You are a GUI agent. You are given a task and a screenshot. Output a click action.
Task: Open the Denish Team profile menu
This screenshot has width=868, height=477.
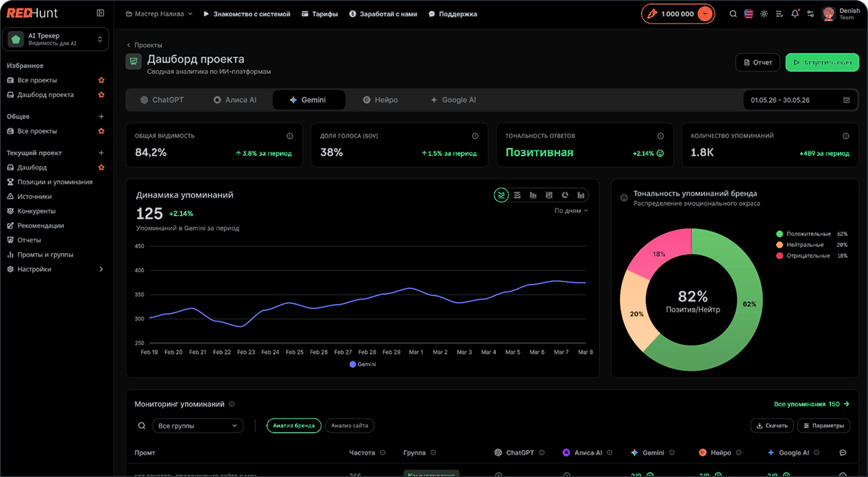(x=841, y=14)
